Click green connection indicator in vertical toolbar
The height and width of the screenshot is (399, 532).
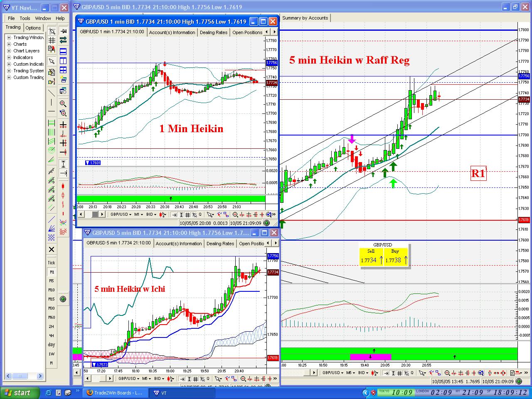[x=63, y=299]
